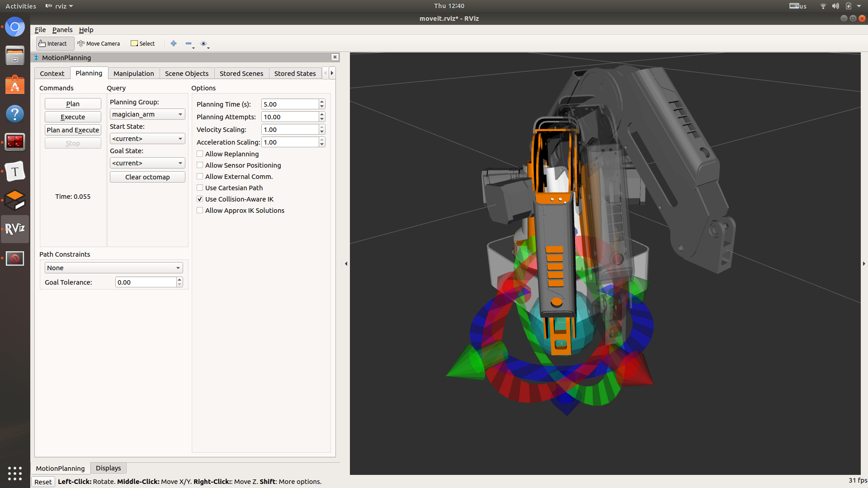Activate the Move Camera tool

[99, 43]
